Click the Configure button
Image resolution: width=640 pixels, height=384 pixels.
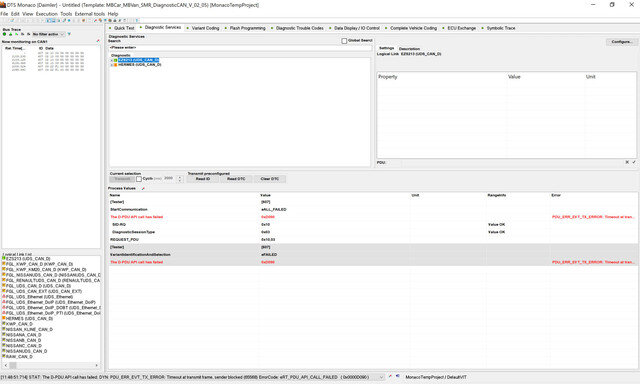pyautogui.click(x=621, y=42)
